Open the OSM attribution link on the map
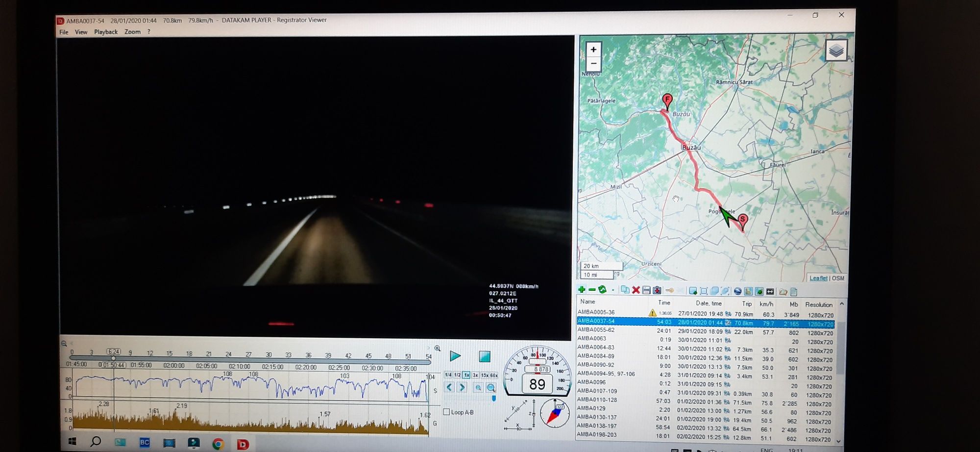 (838, 278)
